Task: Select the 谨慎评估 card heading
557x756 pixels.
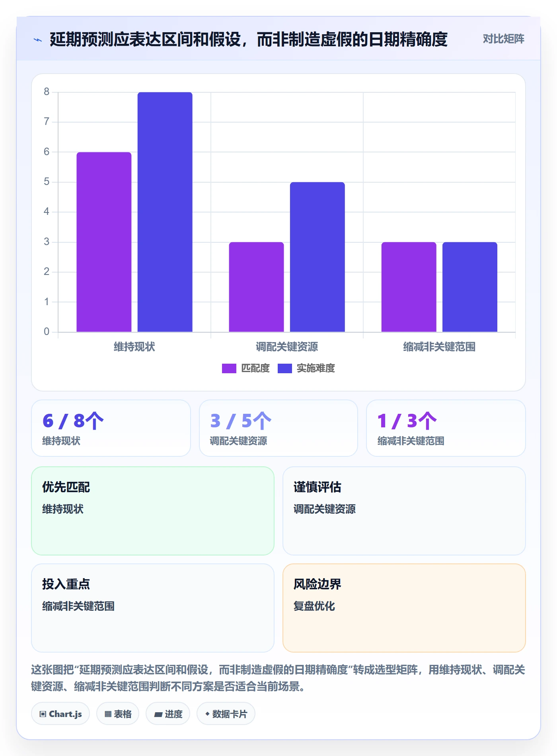Action: tap(317, 487)
